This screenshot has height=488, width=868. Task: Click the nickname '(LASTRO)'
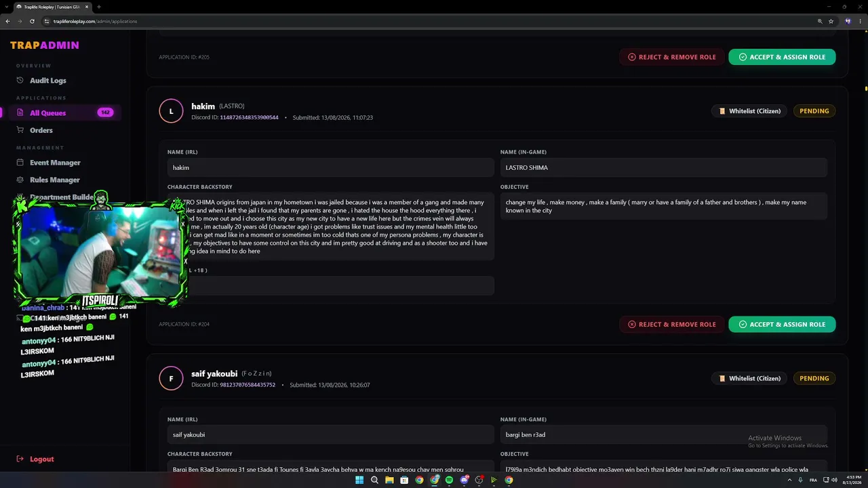[232, 106]
